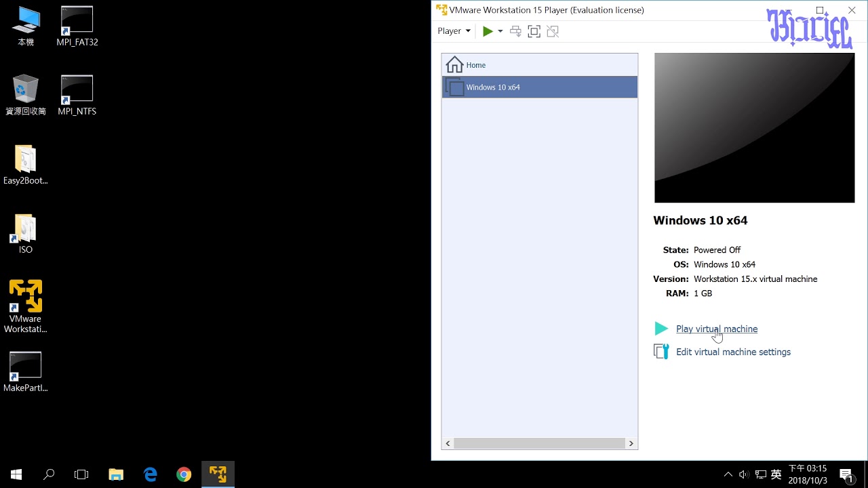868x488 pixels.
Task: Click the Unity mode toolbar icon
Action: (553, 31)
